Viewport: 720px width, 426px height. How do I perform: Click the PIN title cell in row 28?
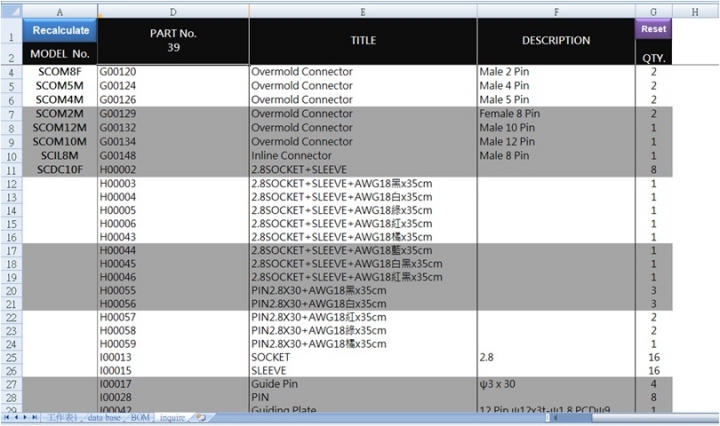(x=363, y=397)
